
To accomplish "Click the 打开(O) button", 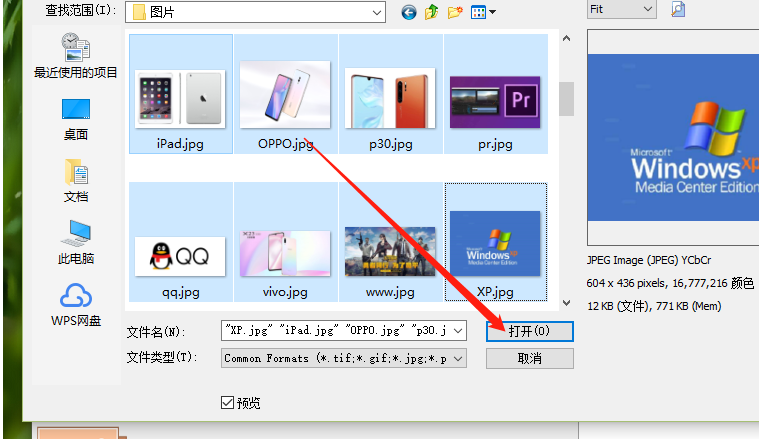I will pos(530,331).
